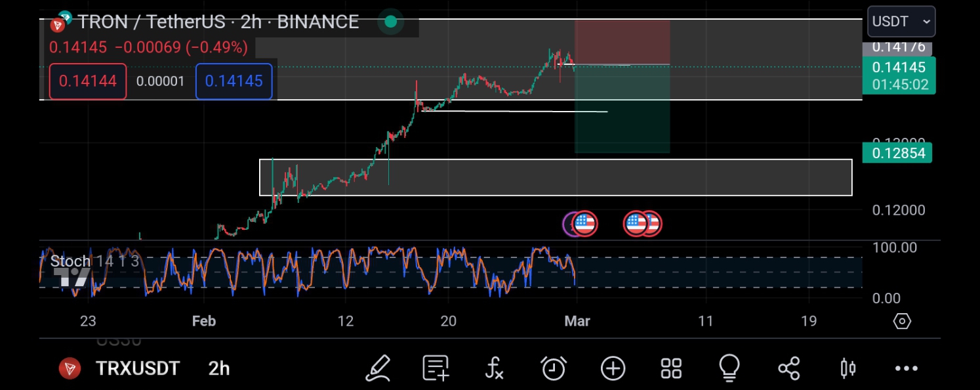This screenshot has height=390, width=980.
Task: Open the USDT currency dropdown
Action: click(901, 22)
